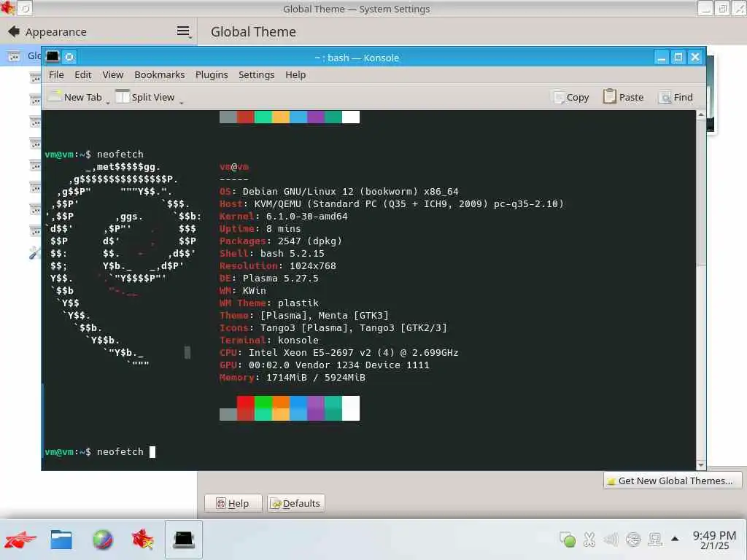The height and width of the screenshot is (560, 747).
Task: Click the DE value 'Plasma 5.27.5'
Action: pyautogui.click(x=280, y=278)
